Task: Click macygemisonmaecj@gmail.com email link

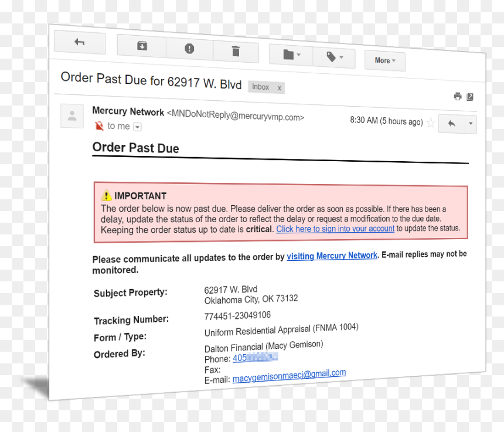Action: [289, 376]
